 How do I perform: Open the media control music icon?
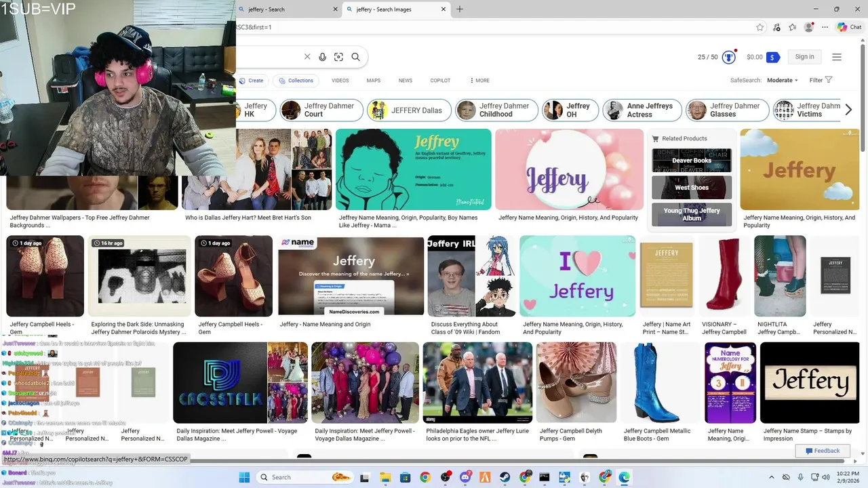point(776,27)
